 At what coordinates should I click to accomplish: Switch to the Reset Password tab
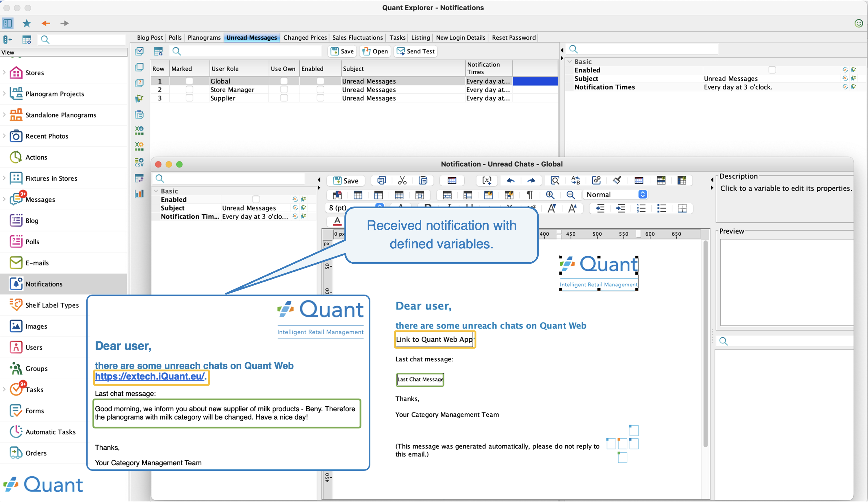[513, 38]
